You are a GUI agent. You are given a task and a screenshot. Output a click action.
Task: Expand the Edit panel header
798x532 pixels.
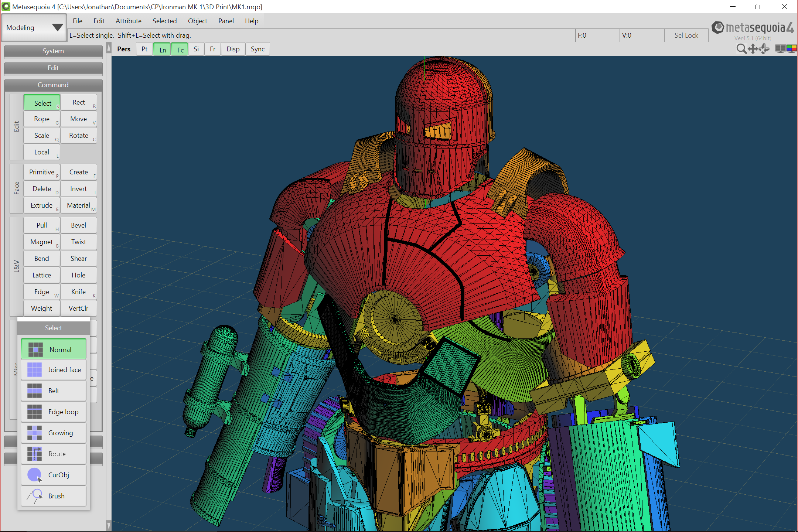tap(53, 68)
